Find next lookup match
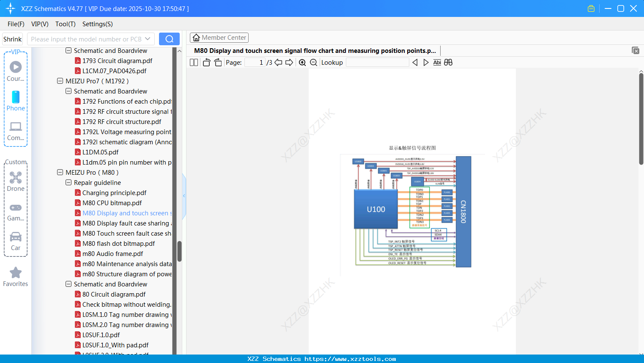Viewport: 644px width, 363px height. pyautogui.click(x=426, y=63)
